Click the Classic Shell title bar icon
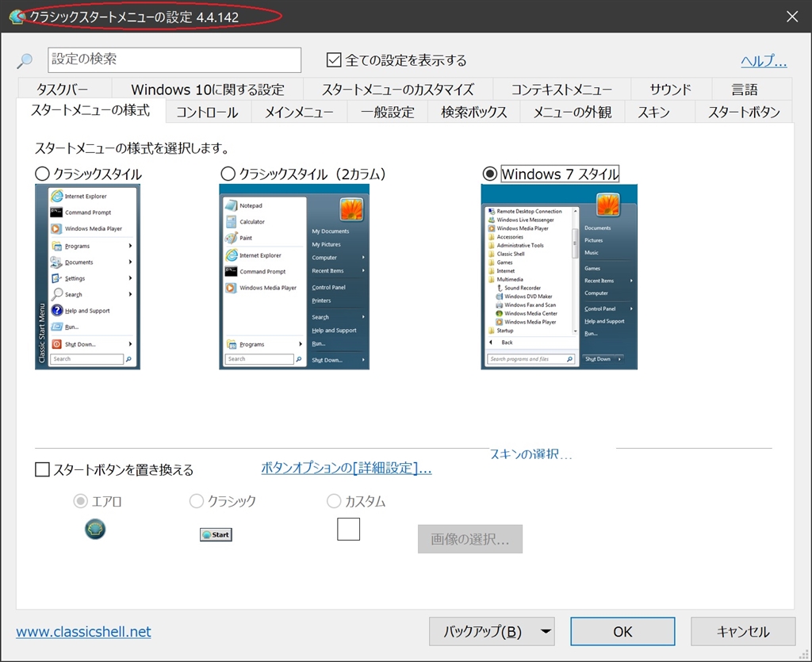The image size is (812, 662). [17, 17]
